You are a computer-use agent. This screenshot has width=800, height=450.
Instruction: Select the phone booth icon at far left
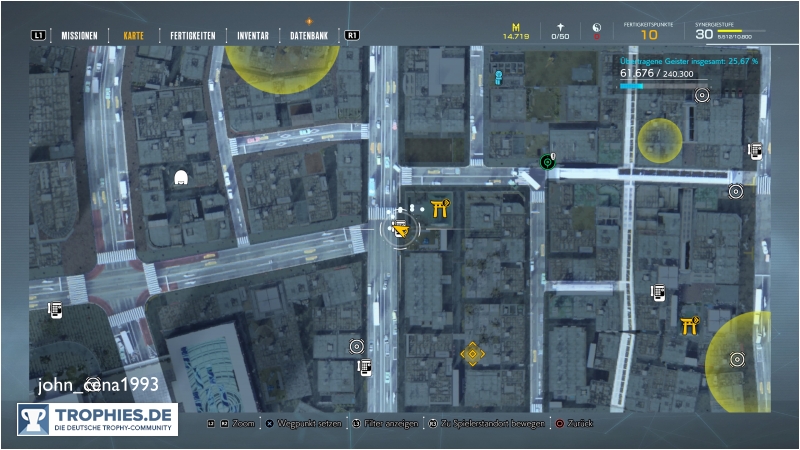[x=56, y=310]
